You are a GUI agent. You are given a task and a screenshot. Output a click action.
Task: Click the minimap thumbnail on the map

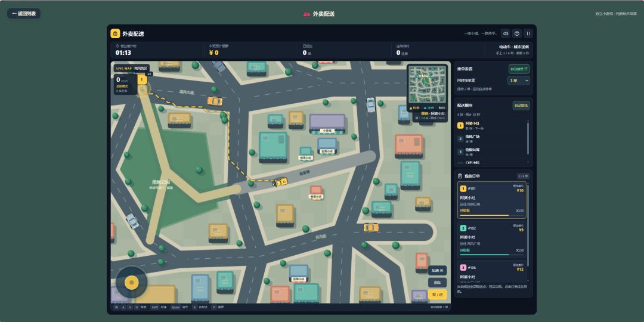pos(427,86)
